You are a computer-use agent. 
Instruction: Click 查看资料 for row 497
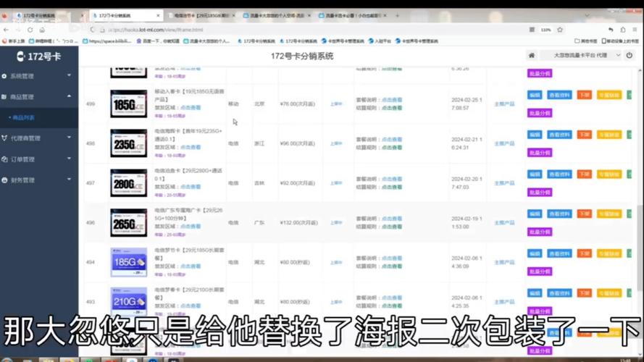pyautogui.click(x=559, y=174)
